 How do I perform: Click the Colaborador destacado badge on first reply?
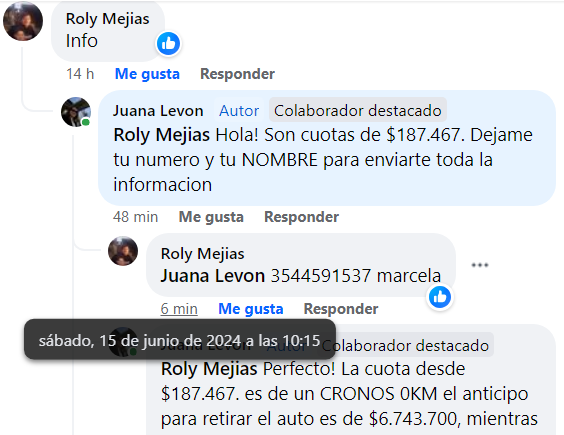point(358,111)
